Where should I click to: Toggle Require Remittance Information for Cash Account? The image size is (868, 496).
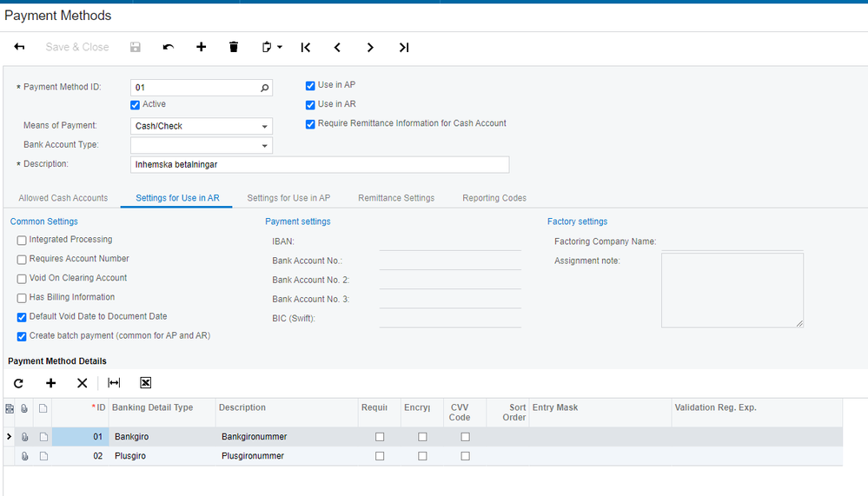pos(310,124)
